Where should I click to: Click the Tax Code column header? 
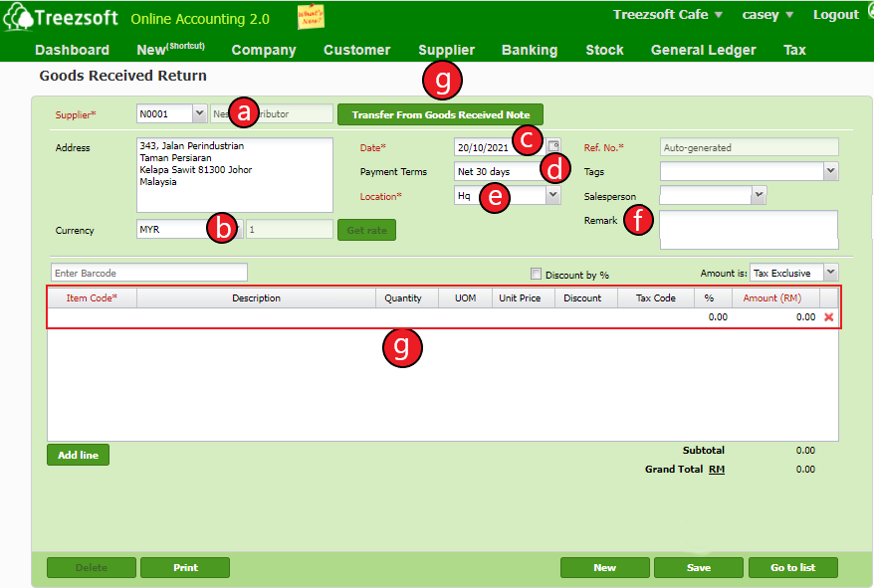(655, 297)
